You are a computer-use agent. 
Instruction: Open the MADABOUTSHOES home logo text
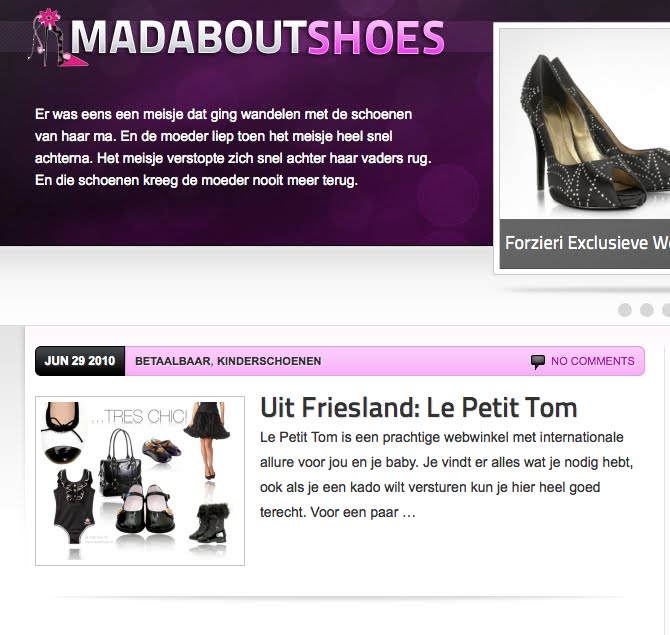(x=258, y=38)
